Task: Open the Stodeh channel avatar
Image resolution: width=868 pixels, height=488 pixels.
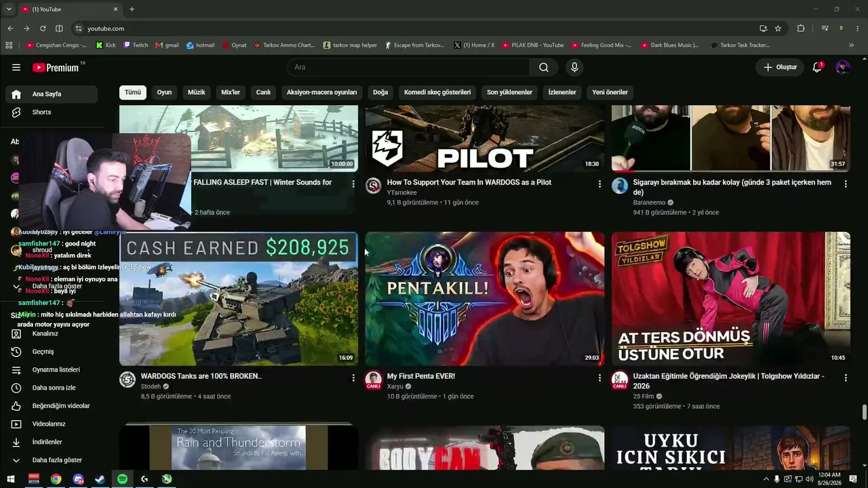Action: pos(127,380)
